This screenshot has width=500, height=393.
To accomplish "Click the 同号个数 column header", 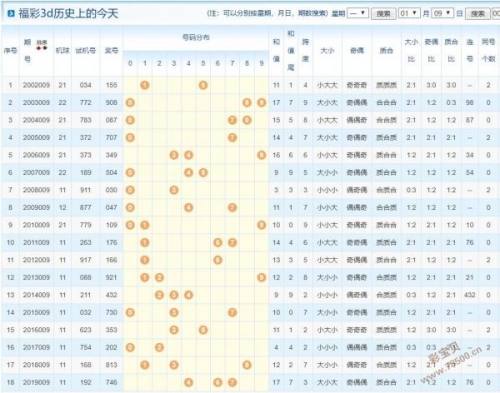I will click(x=488, y=50).
